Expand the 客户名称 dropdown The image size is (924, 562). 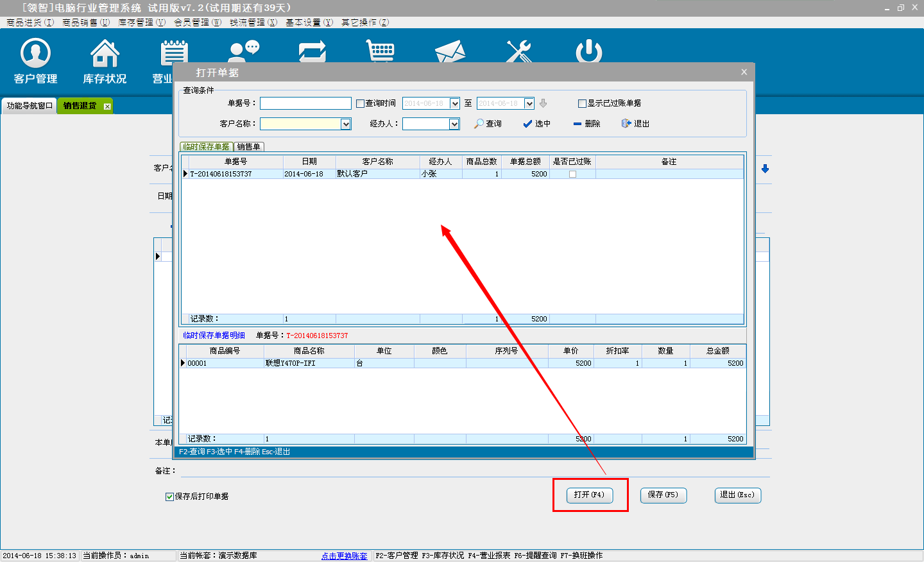346,124
